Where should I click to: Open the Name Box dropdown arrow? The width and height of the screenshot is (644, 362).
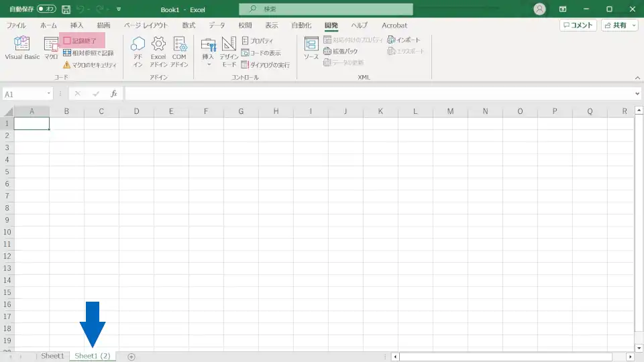[49, 94]
